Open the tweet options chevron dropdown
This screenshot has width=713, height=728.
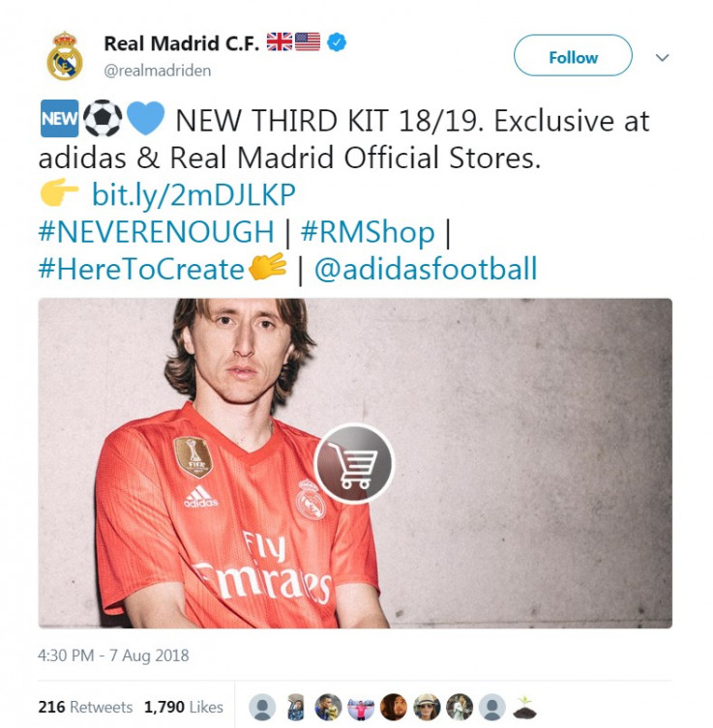tap(662, 58)
